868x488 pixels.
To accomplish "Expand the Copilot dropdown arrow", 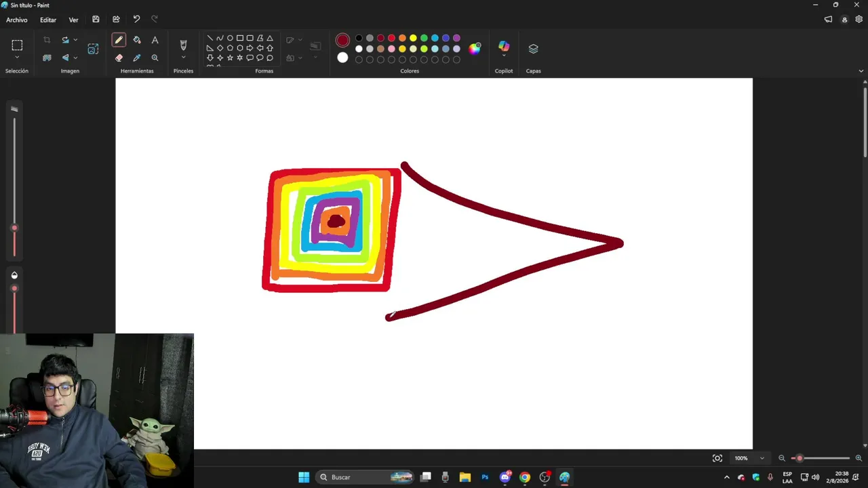I will tap(504, 56).
